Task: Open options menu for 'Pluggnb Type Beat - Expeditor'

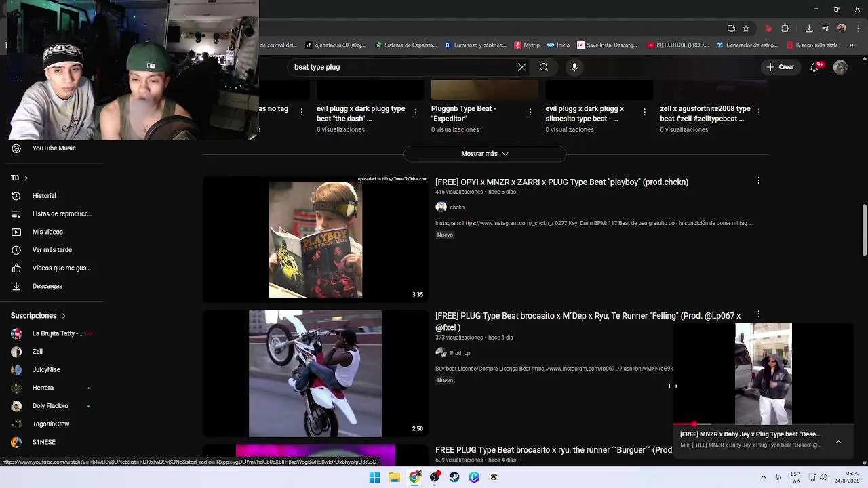Action: pyautogui.click(x=530, y=112)
